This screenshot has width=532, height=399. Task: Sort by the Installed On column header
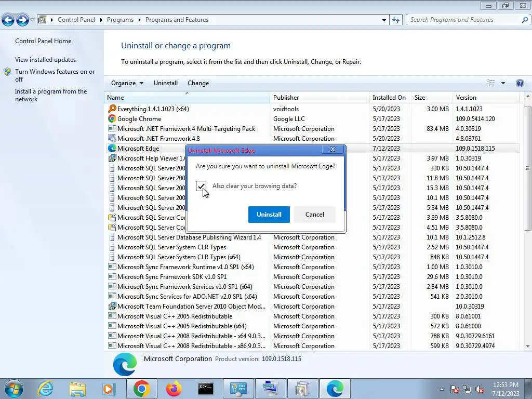click(x=390, y=97)
